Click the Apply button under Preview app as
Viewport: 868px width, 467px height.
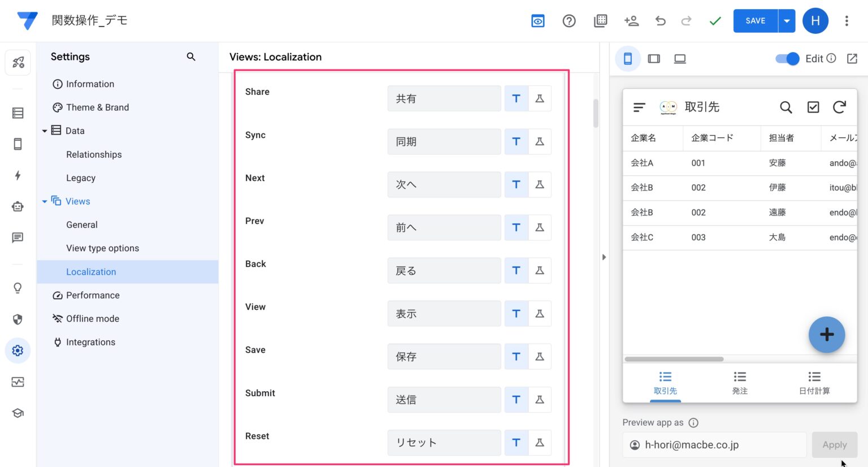[835, 444]
